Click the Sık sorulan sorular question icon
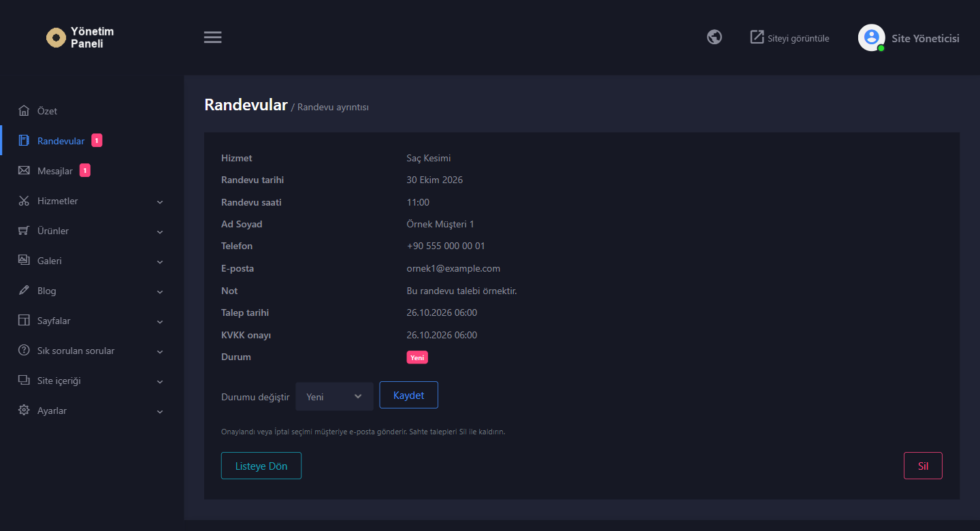 click(24, 351)
